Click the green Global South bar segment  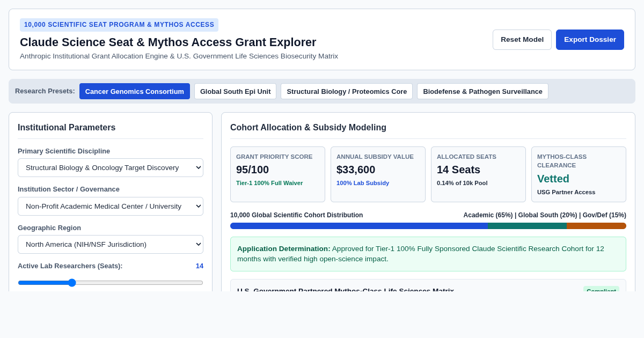point(527,226)
